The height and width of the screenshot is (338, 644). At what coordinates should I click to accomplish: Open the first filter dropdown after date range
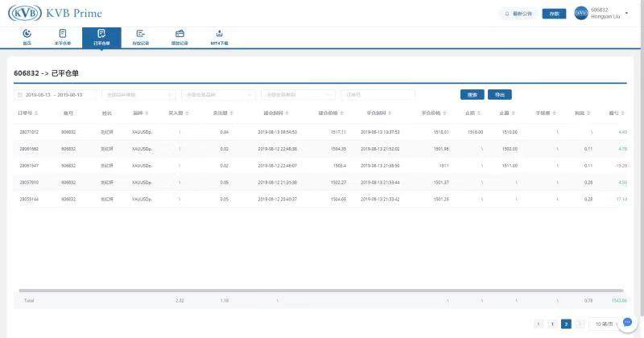tap(138, 95)
